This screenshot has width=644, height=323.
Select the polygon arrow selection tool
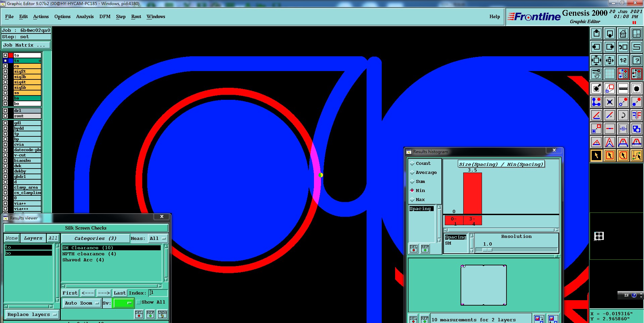(623, 155)
